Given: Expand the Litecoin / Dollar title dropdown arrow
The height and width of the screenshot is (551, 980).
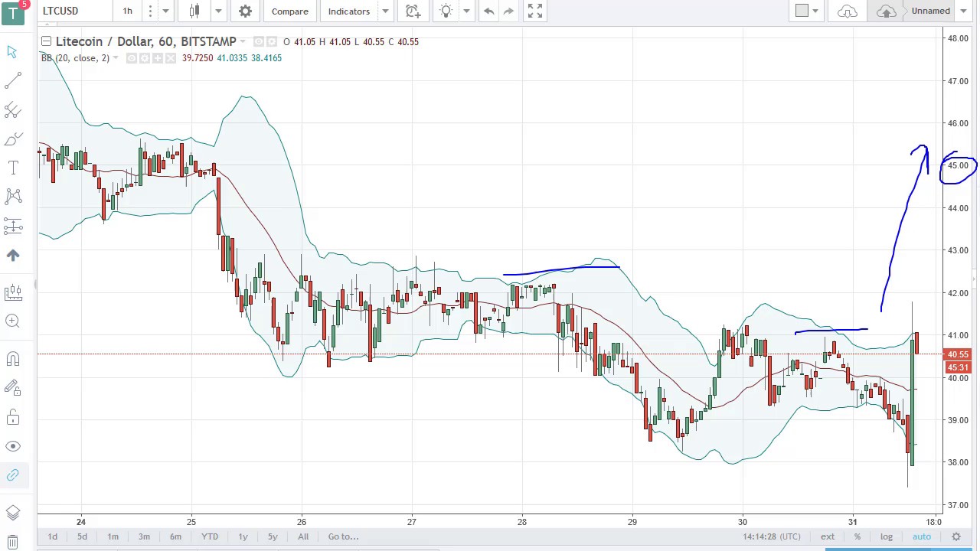Looking at the screenshot, I should pos(243,41).
